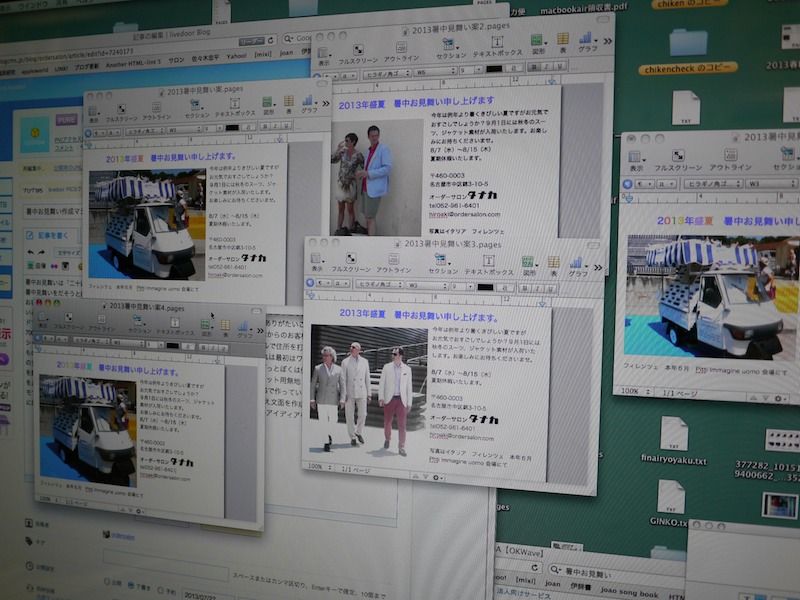This screenshot has width=800, height=600.
Task: Click three men photo in 案3.pages
Action: pyautogui.click(x=369, y=390)
